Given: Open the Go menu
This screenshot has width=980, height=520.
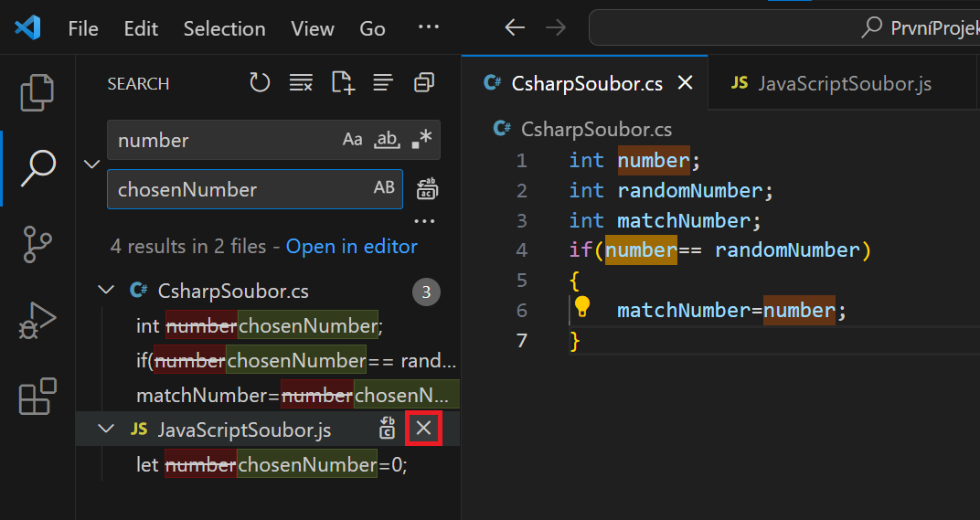Looking at the screenshot, I should coord(372,28).
